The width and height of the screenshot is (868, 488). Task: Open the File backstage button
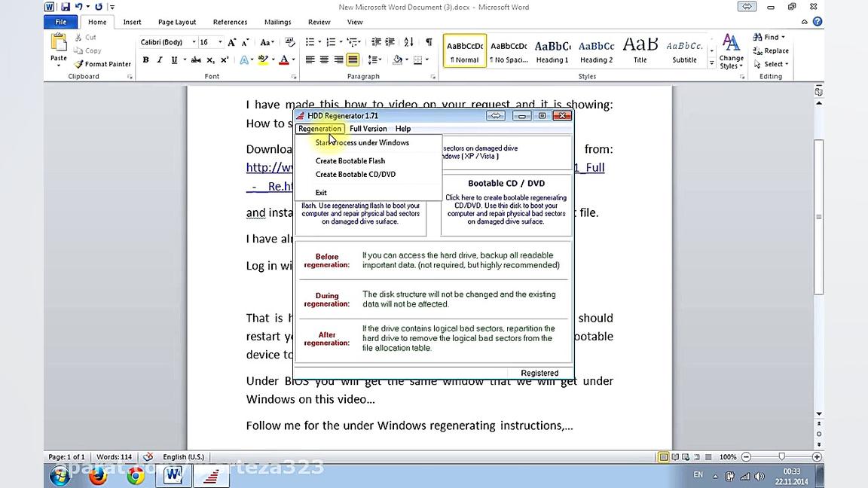coord(61,22)
